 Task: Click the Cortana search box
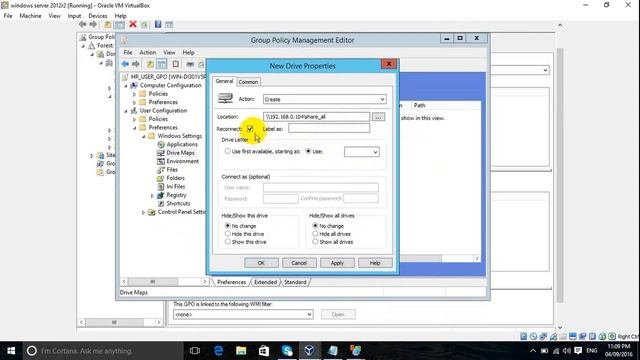click(102, 351)
